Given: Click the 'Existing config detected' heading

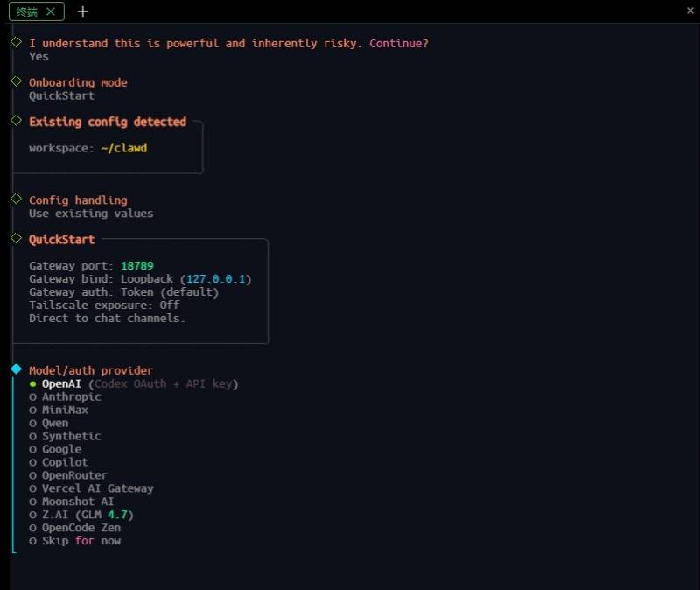Looking at the screenshot, I should (108, 122).
